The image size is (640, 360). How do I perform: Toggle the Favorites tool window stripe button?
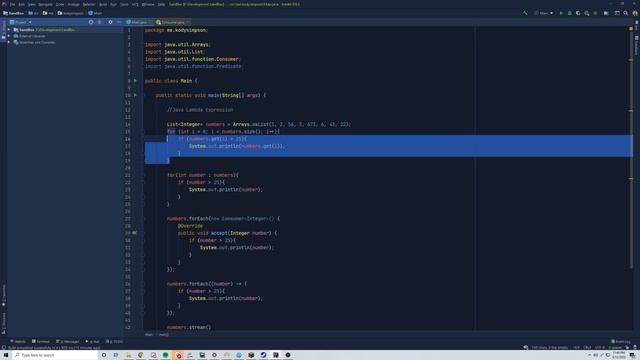[4, 296]
